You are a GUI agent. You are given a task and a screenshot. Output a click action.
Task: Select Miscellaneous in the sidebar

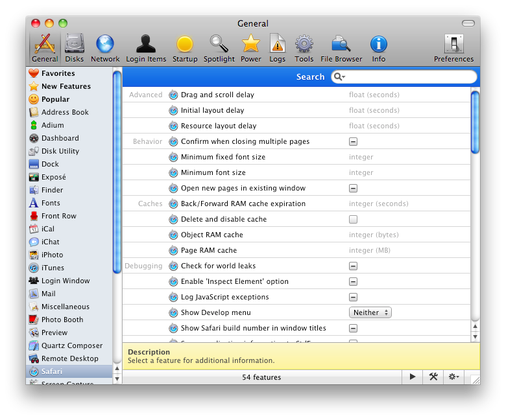(69, 307)
